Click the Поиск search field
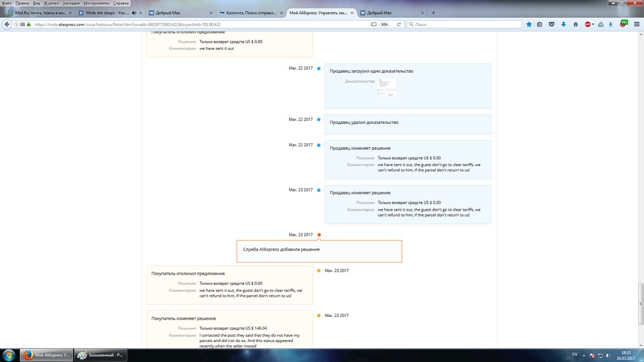Viewport: 644px width, 362px height. click(464, 24)
